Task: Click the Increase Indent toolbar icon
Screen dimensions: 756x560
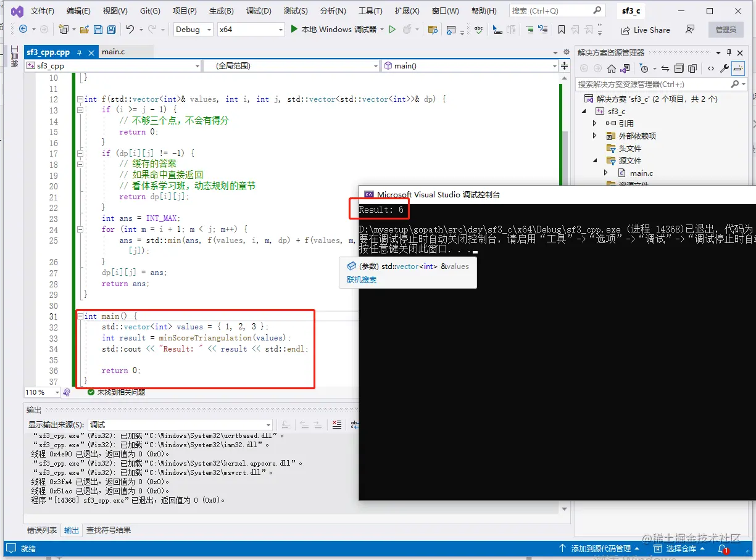Action: [x=529, y=30]
